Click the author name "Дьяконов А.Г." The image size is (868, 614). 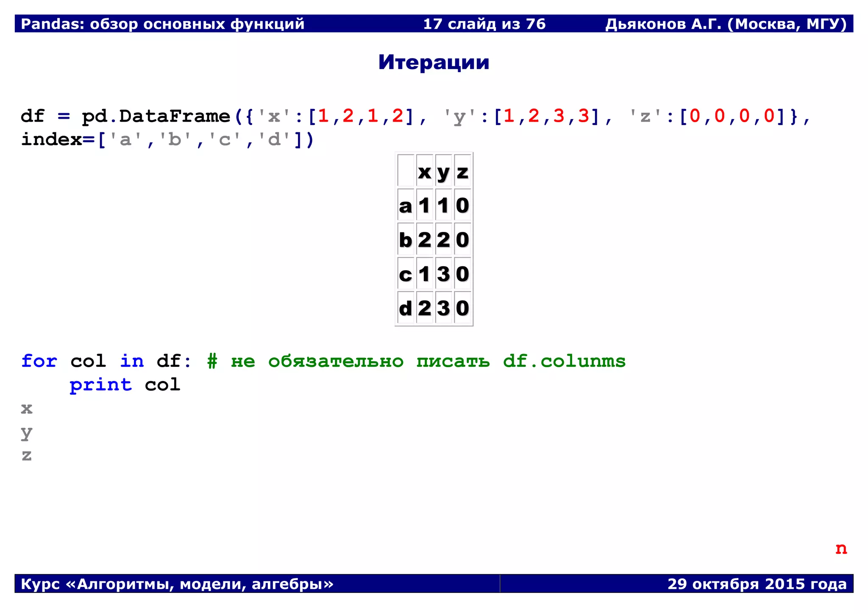663,24
